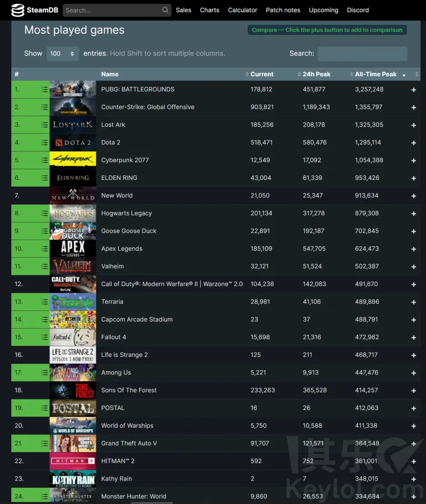Click the Among Us game thumbnail
The height and width of the screenshot is (504, 426).
pyautogui.click(x=73, y=372)
